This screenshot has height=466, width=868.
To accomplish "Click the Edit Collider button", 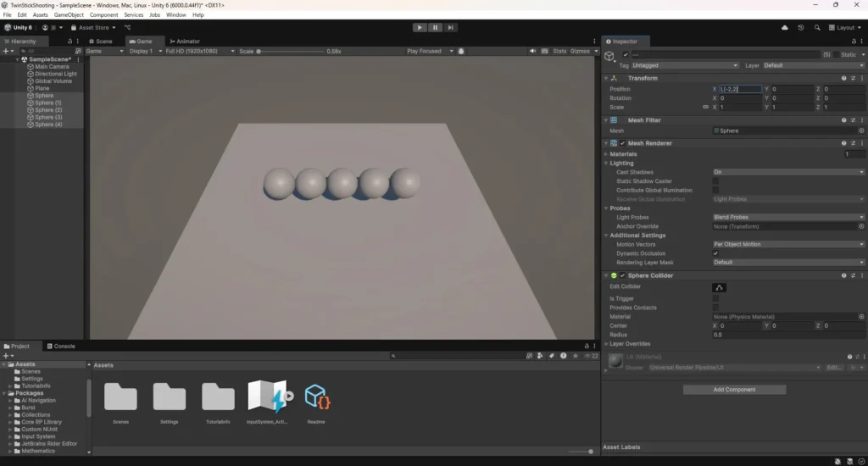I will coord(719,287).
